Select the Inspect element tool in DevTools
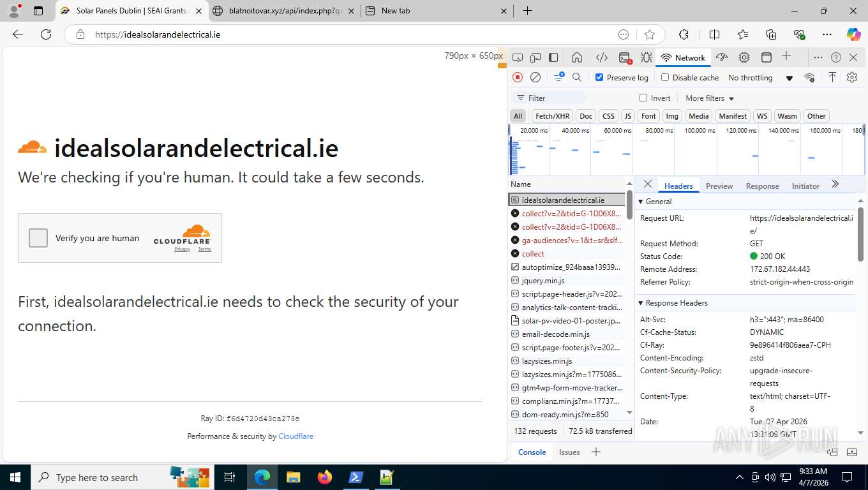This screenshot has width=868, height=490. [x=518, y=57]
